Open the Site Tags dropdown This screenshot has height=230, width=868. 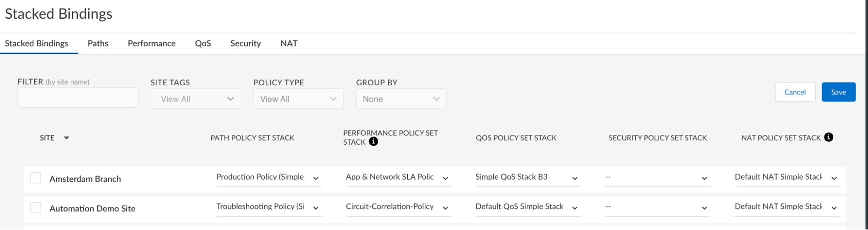point(195,99)
